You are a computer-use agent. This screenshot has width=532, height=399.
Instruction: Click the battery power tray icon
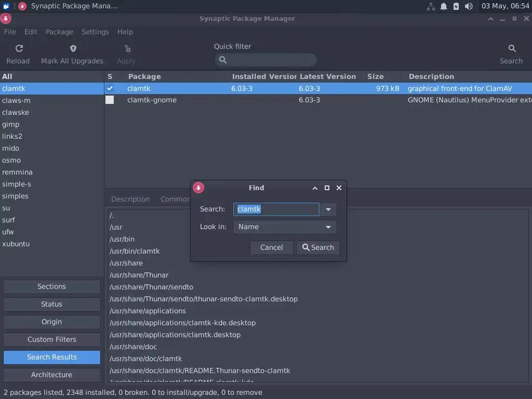(x=456, y=6)
